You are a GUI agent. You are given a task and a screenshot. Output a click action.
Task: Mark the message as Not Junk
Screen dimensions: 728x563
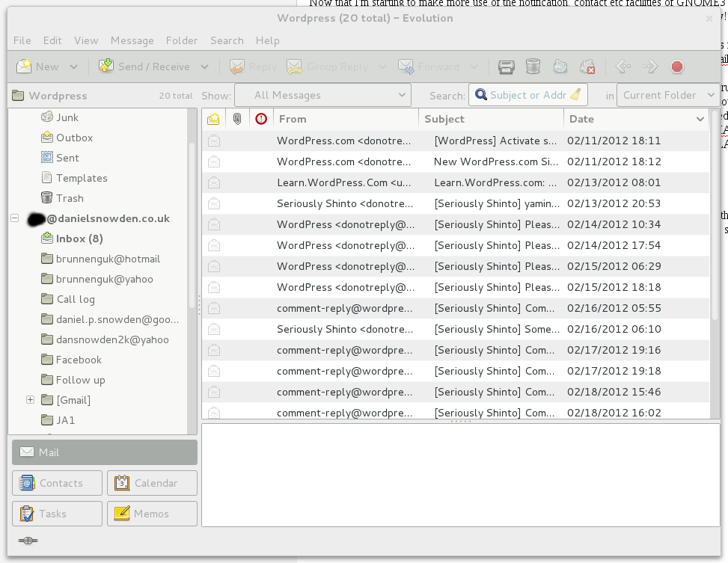point(587,67)
